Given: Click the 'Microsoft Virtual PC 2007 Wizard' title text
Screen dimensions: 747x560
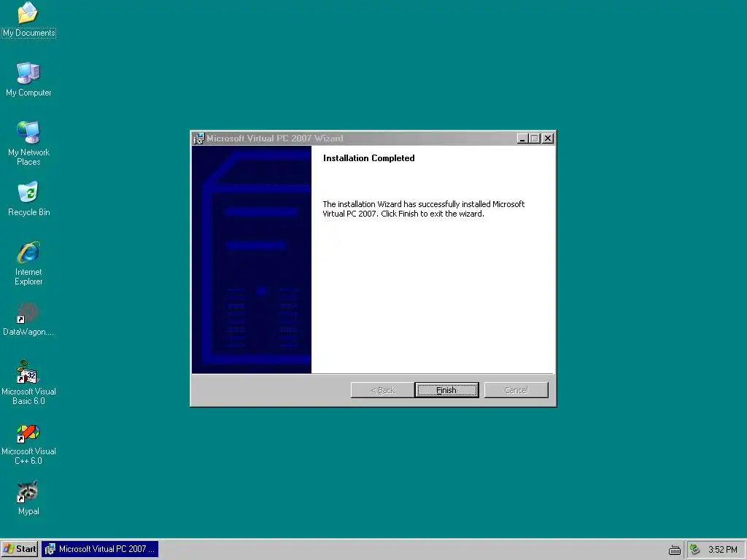Looking at the screenshot, I should (275, 139).
